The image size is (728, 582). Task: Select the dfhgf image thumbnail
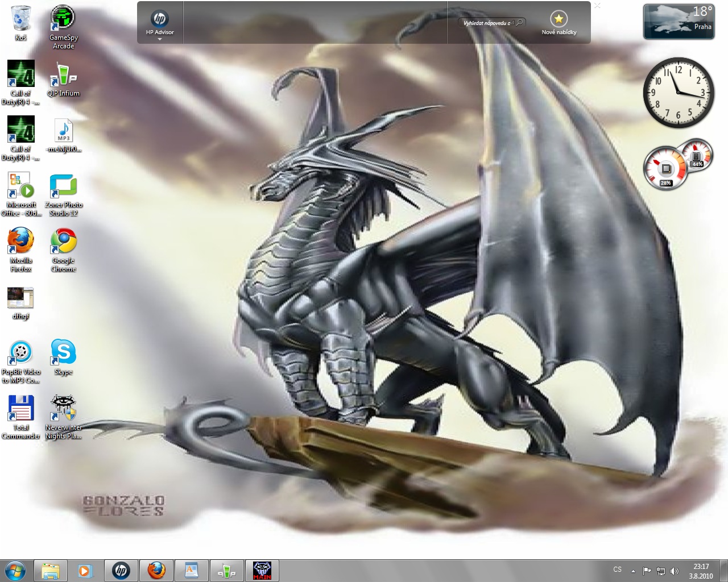pyautogui.click(x=21, y=298)
